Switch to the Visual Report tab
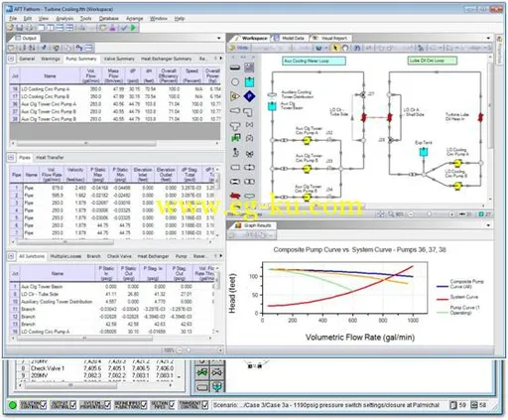508x420 pixels. tap(330, 39)
